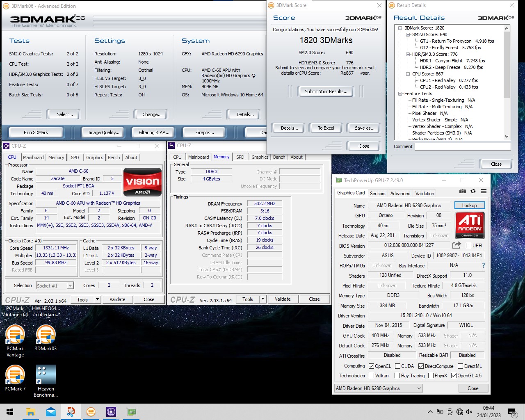Click the Comment input field
525x420 pixels.
click(463, 146)
